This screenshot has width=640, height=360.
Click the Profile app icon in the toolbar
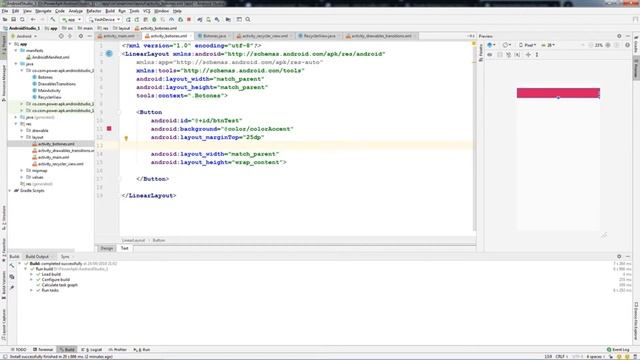[x=171, y=20]
